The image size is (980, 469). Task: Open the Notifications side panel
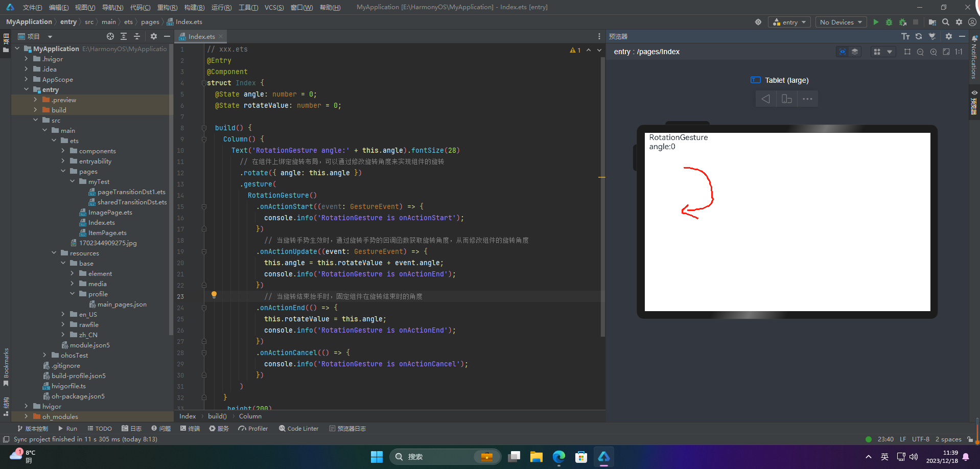click(974, 56)
